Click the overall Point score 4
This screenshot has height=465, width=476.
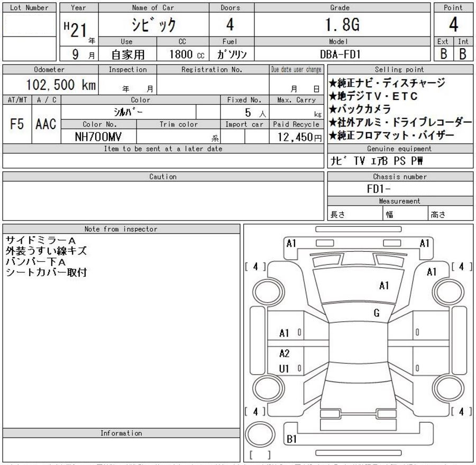click(x=454, y=24)
